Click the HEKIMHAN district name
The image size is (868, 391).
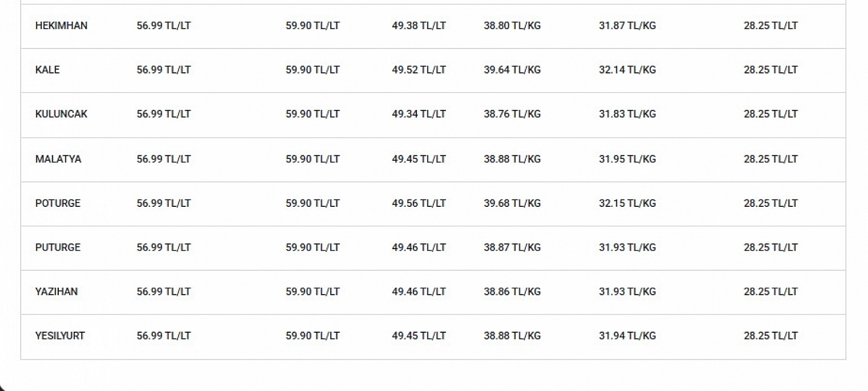click(x=61, y=26)
